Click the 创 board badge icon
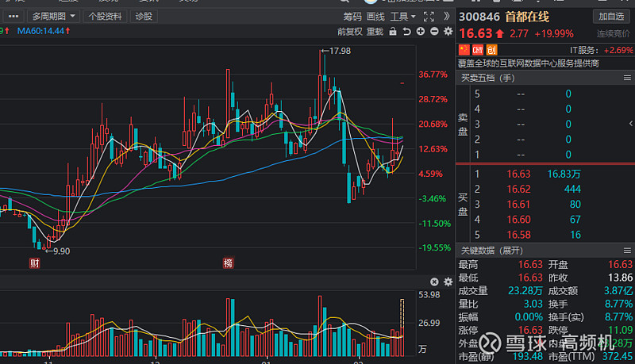 [x=491, y=50]
